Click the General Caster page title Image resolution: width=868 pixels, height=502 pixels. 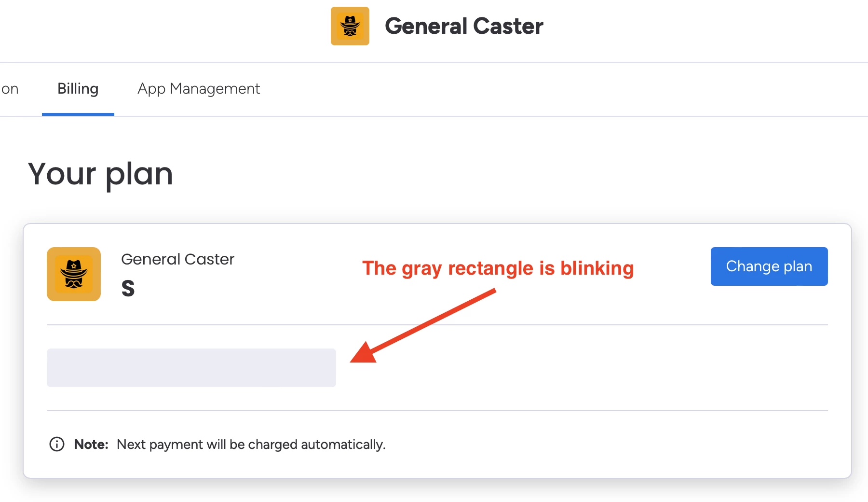pyautogui.click(x=464, y=26)
